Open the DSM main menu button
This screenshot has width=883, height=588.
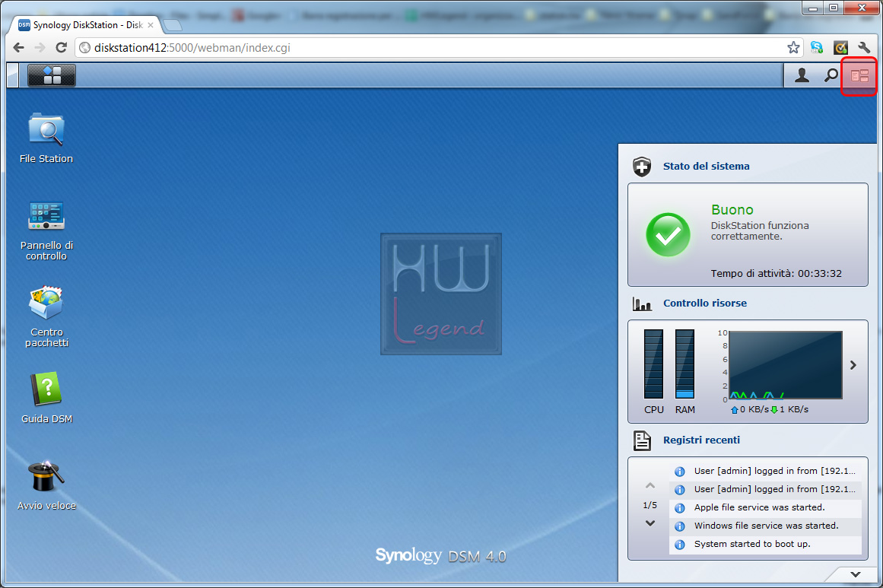pyautogui.click(x=52, y=75)
